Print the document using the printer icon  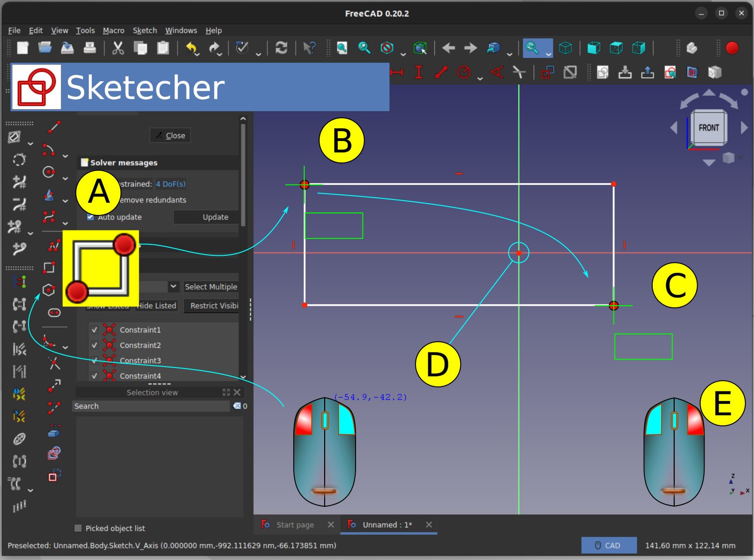tap(90, 48)
